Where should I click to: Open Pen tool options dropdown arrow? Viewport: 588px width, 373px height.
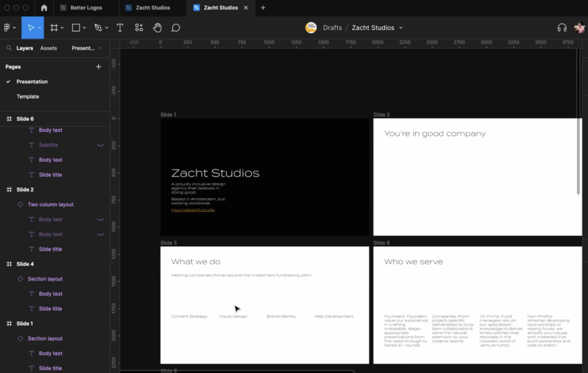107,28
